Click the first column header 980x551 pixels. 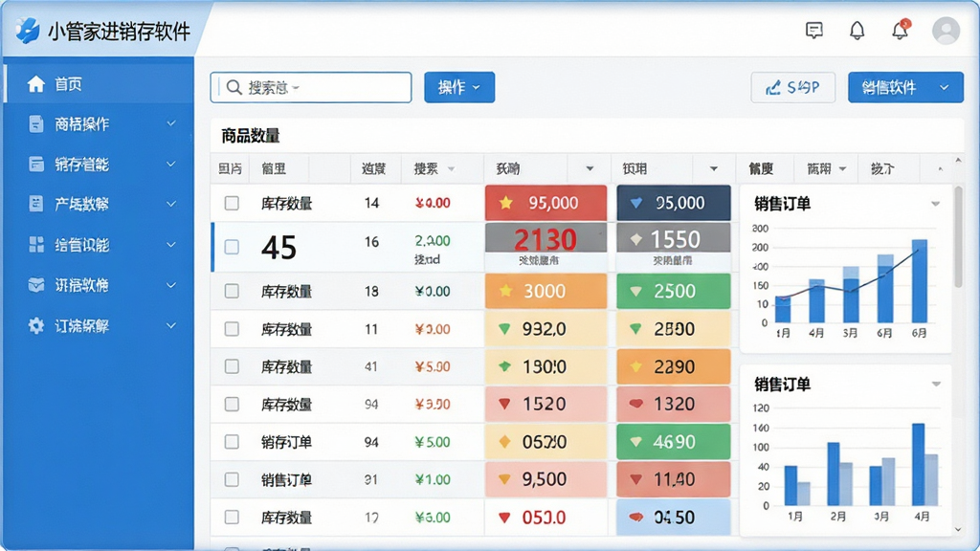[230, 168]
